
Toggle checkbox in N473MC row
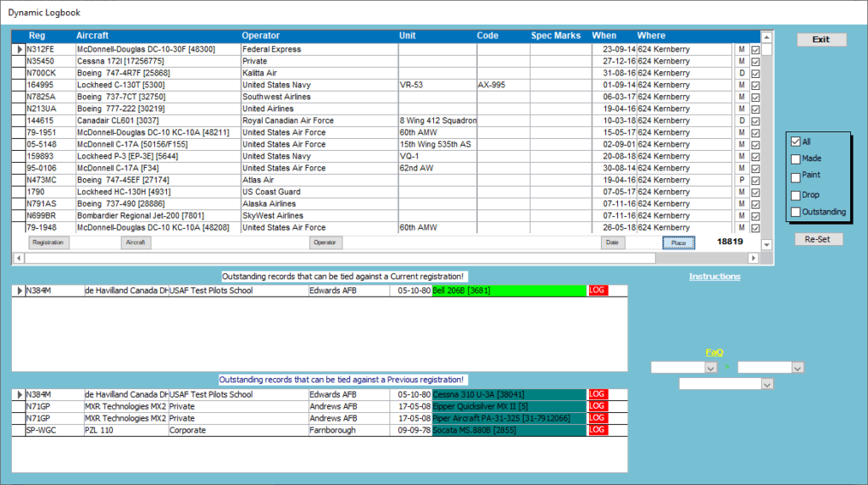tap(755, 181)
